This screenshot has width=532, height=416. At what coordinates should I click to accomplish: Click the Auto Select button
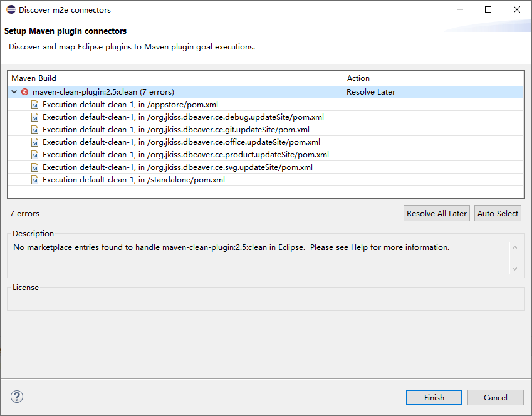(498, 213)
